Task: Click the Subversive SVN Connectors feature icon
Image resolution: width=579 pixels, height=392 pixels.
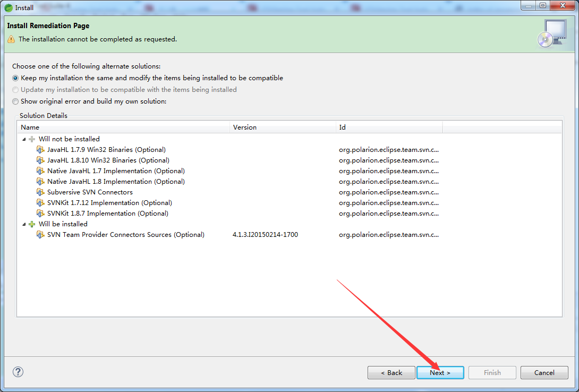Action: [x=41, y=192]
